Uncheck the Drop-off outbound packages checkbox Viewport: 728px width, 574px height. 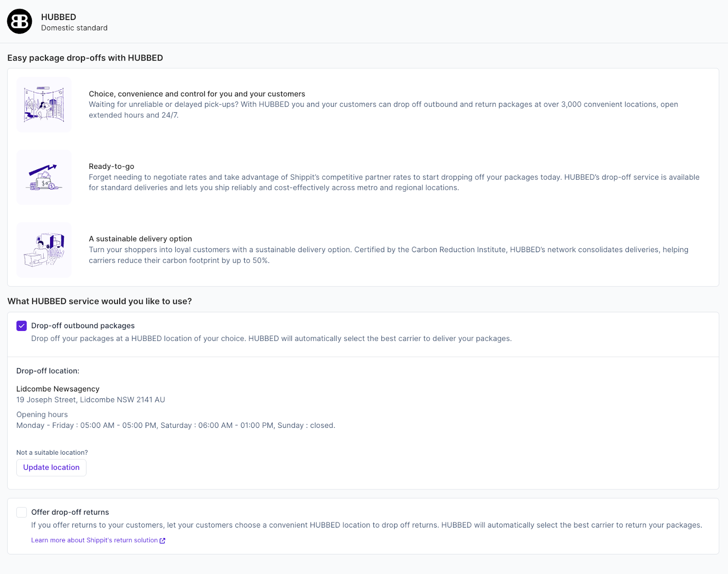point(21,326)
